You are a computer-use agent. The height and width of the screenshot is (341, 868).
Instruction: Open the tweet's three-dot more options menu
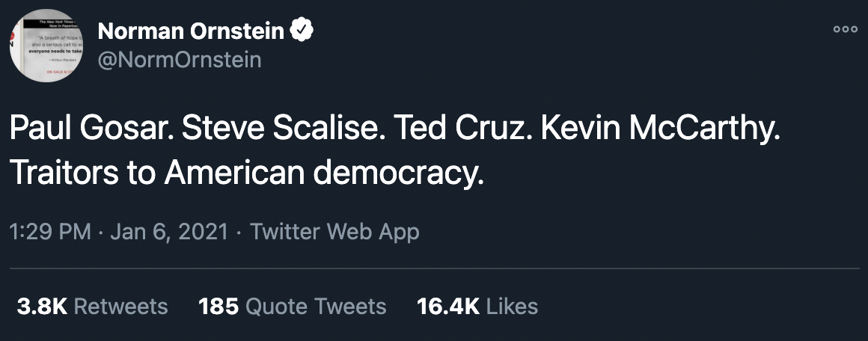click(x=846, y=29)
